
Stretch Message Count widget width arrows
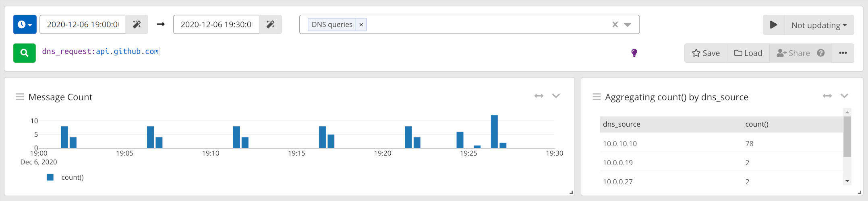[x=539, y=96]
